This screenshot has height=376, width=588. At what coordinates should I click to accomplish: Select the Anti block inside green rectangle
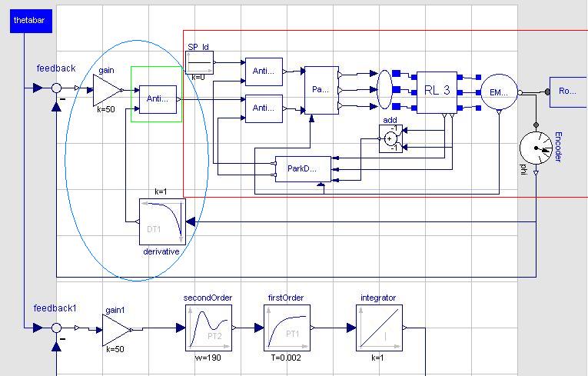point(158,99)
